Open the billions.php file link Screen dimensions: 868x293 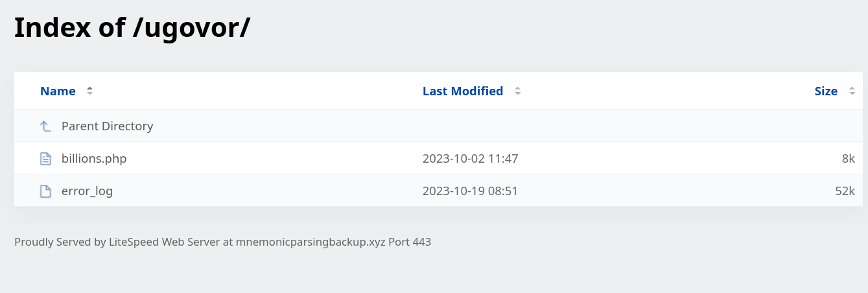pos(94,159)
